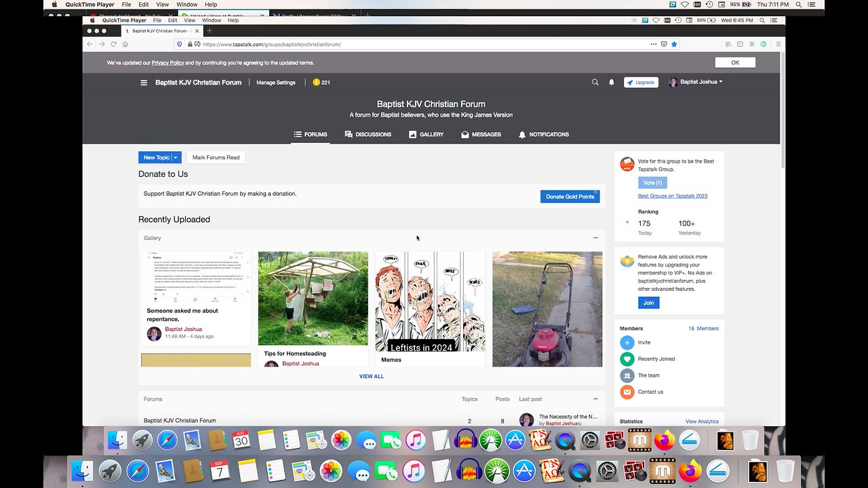The image size is (868, 488).
Task: Open the Firefox application menu button
Action: [778, 44]
